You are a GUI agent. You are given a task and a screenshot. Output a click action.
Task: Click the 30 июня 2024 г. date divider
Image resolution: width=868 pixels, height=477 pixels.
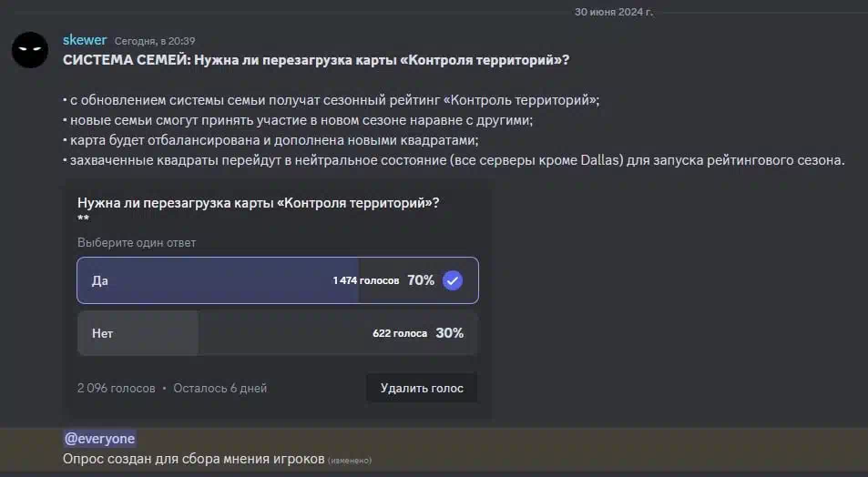tap(613, 12)
